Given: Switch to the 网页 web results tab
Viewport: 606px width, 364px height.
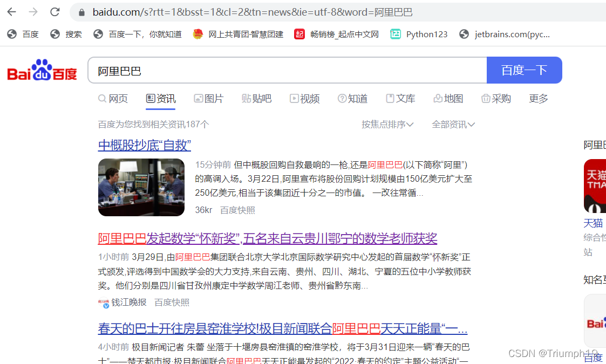Looking at the screenshot, I should [x=113, y=98].
